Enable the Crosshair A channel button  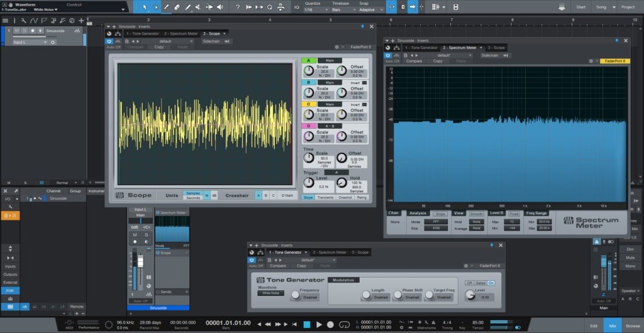tap(258, 196)
